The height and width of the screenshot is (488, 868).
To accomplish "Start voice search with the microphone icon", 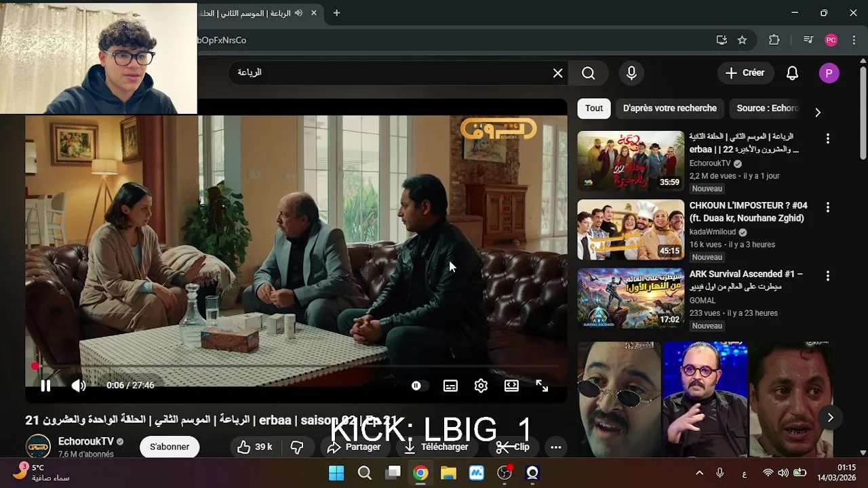I will point(631,73).
